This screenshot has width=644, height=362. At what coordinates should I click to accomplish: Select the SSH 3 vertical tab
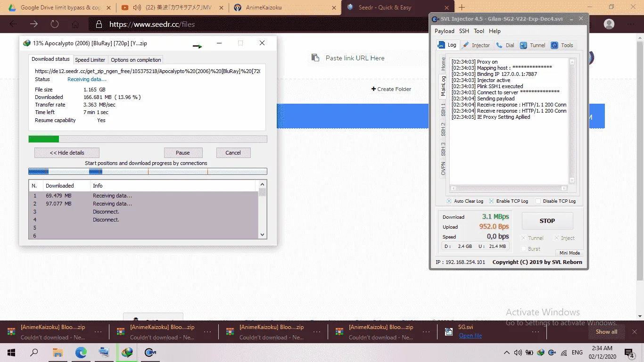443,149
